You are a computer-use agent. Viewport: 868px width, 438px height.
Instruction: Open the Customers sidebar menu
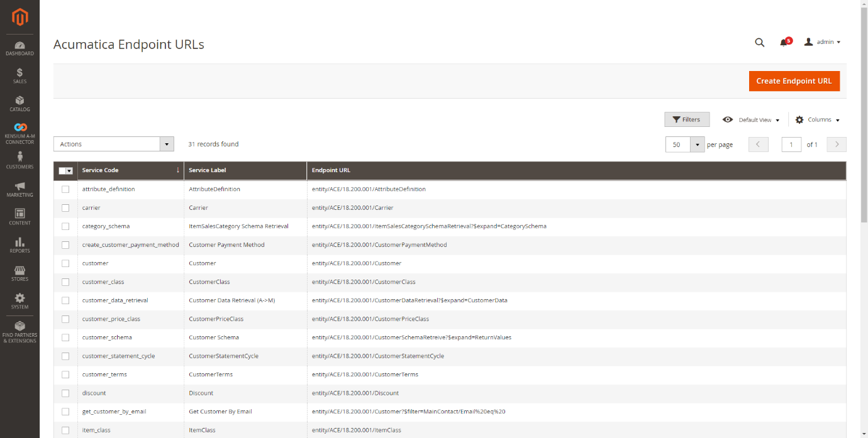[x=19, y=160]
